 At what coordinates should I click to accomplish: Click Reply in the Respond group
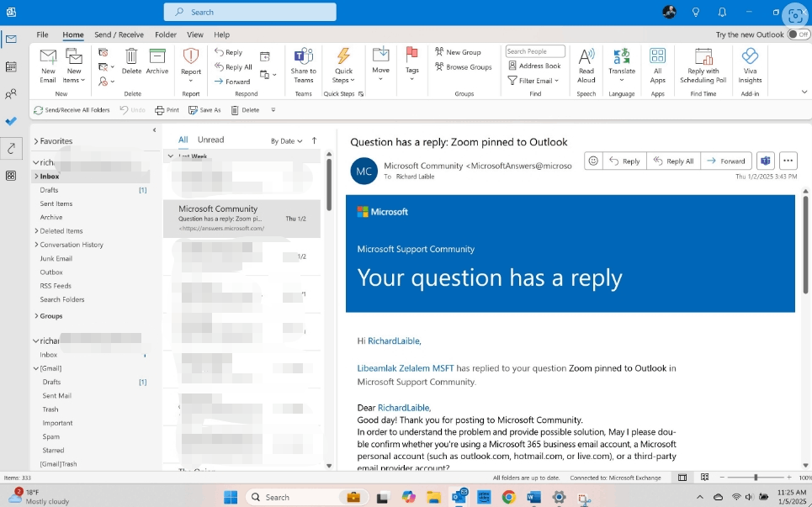tap(229, 52)
